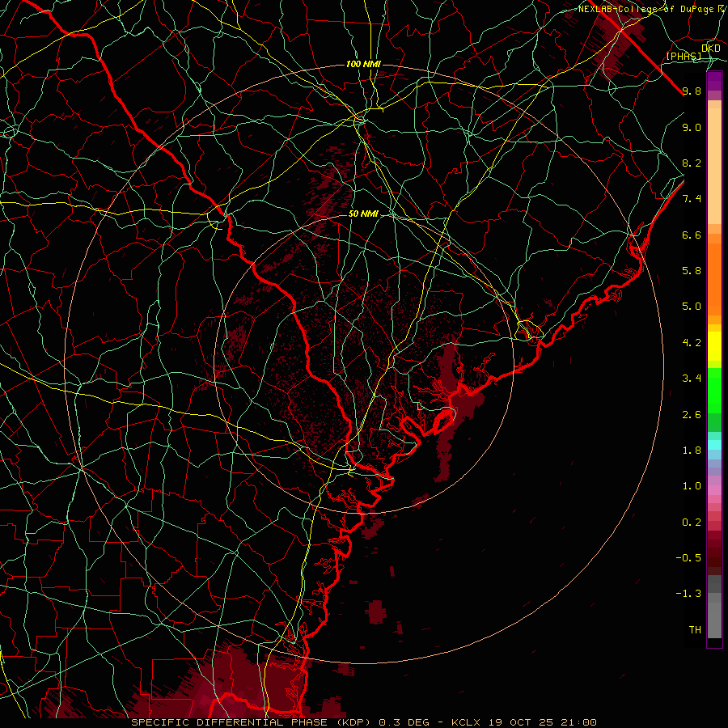
Task: Click the [PHAS] unit label
Action: (x=684, y=56)
